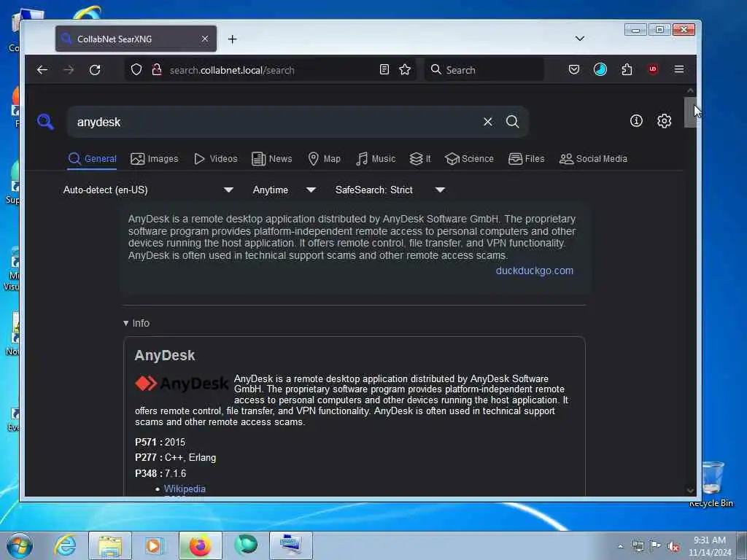Go back to the previous page

tap(42, 70)
